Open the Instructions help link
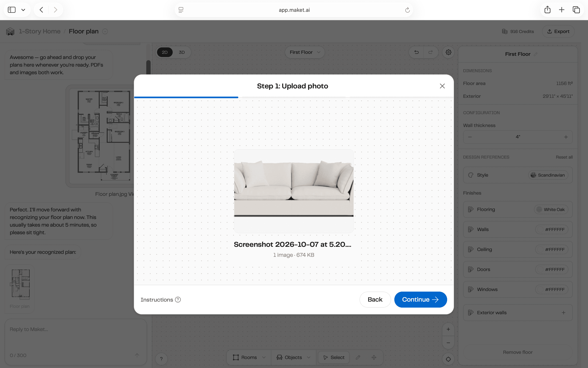The height and width of the screenshot is (368, 588). (160, 300)
